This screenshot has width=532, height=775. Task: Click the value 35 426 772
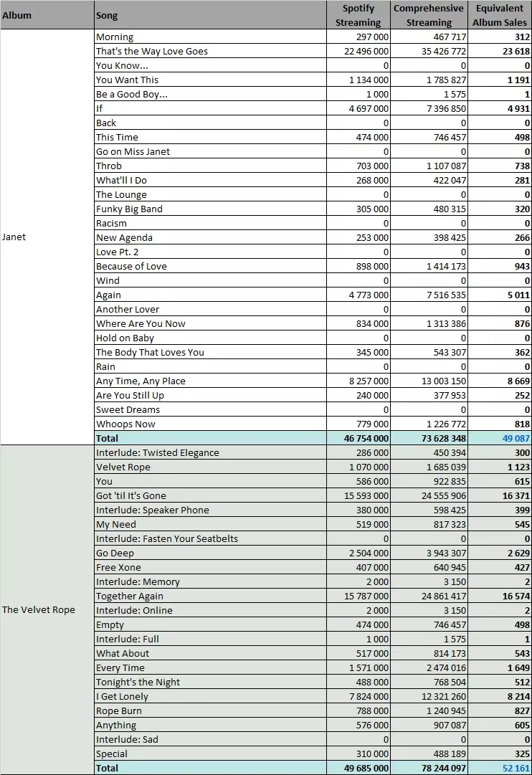point(429,51)
